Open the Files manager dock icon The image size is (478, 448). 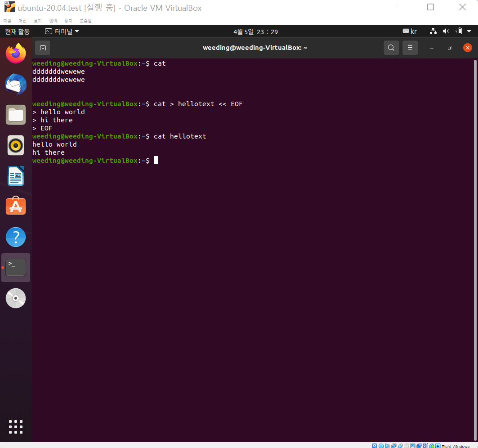pyautogui.click(x=16, y=115)
